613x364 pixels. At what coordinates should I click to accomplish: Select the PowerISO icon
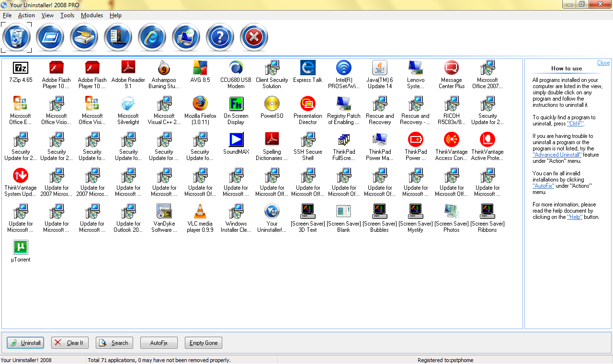point(272,103)
